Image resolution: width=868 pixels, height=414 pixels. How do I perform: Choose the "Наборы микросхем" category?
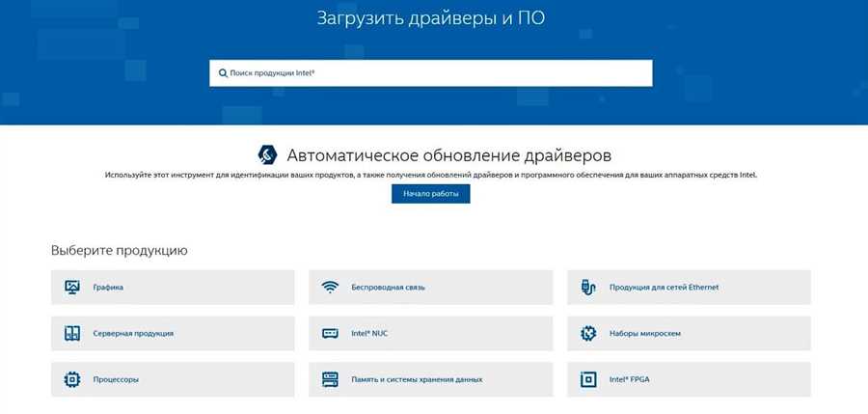click(x=644, y=334)
